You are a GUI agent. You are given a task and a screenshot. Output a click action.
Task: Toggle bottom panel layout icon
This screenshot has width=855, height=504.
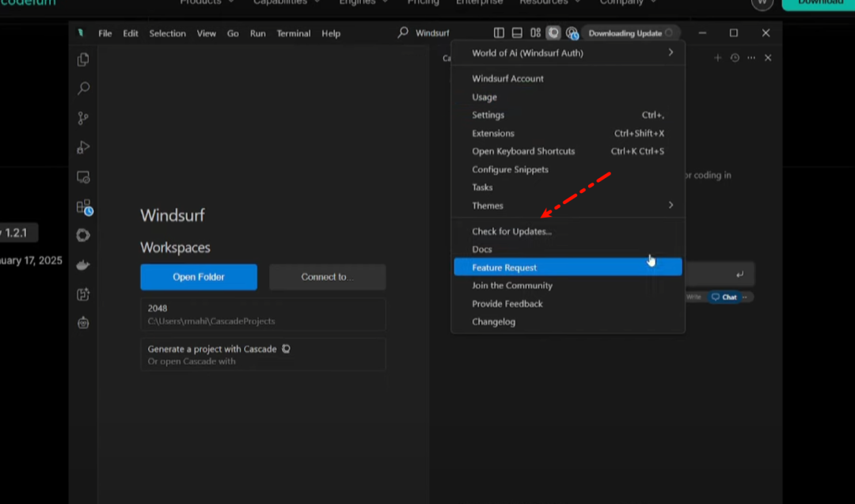(x=517, y=33)
